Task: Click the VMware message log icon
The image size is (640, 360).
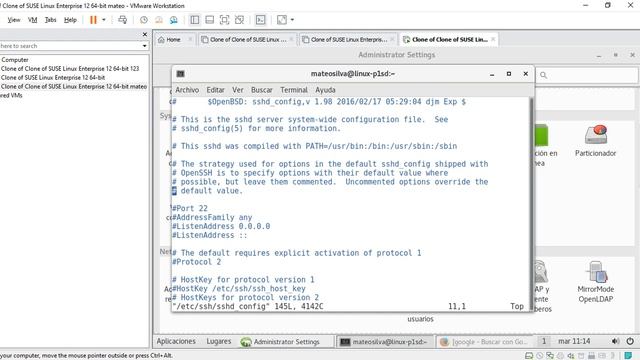Action: pyautogui.click(x=629, y=356)
